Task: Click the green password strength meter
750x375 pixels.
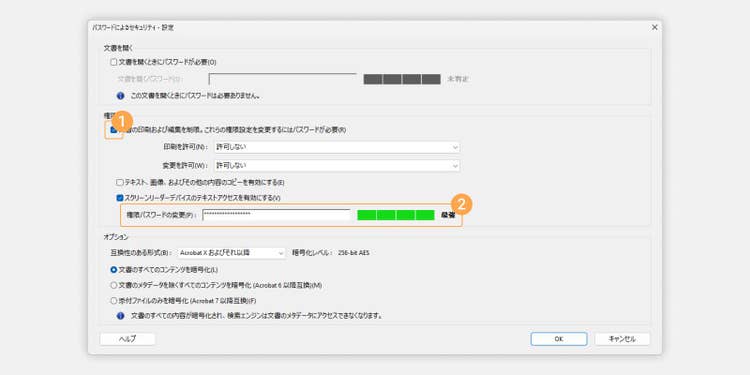Action: tap(396, 215)
